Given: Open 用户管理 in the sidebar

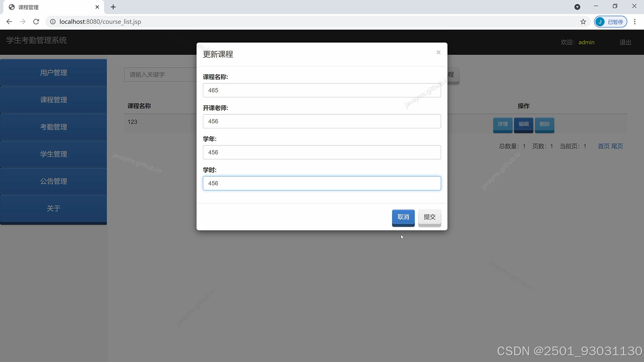Looking at the screenshot, I should click(x=53, y=73).
